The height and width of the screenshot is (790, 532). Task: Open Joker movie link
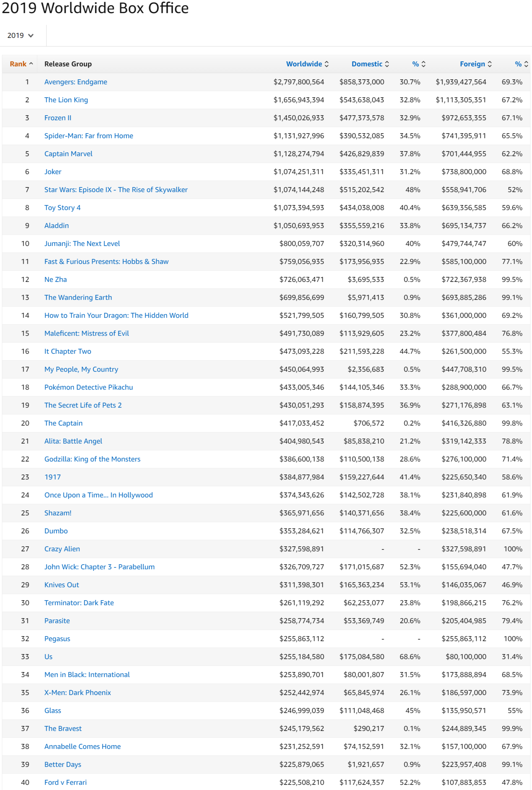53,172
